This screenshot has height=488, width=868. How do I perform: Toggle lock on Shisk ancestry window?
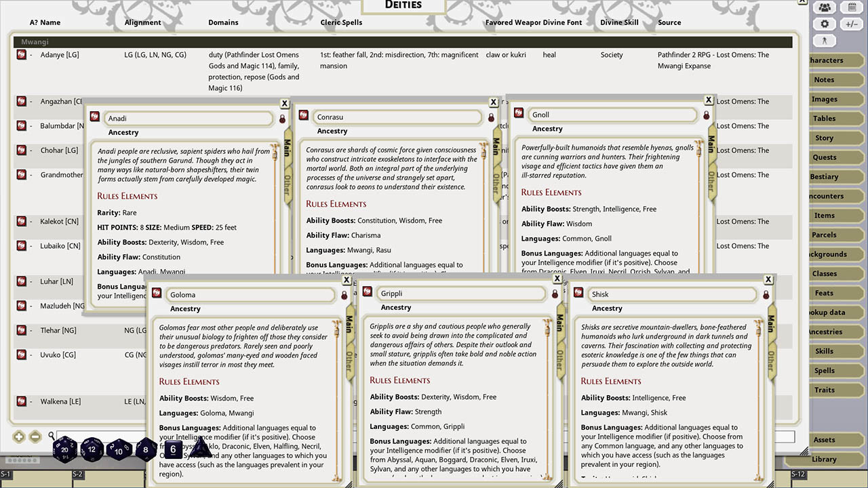point(766,295)
